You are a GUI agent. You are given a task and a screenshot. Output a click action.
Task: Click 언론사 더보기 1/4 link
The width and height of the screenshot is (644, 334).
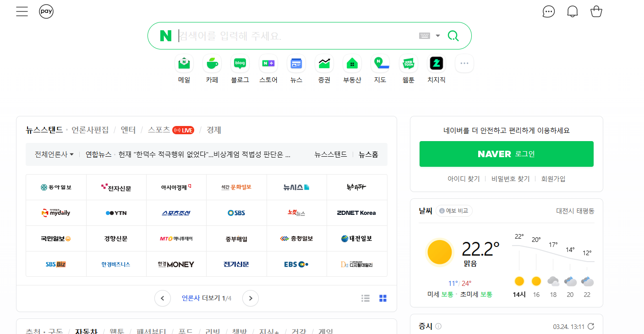click(207, 298)
